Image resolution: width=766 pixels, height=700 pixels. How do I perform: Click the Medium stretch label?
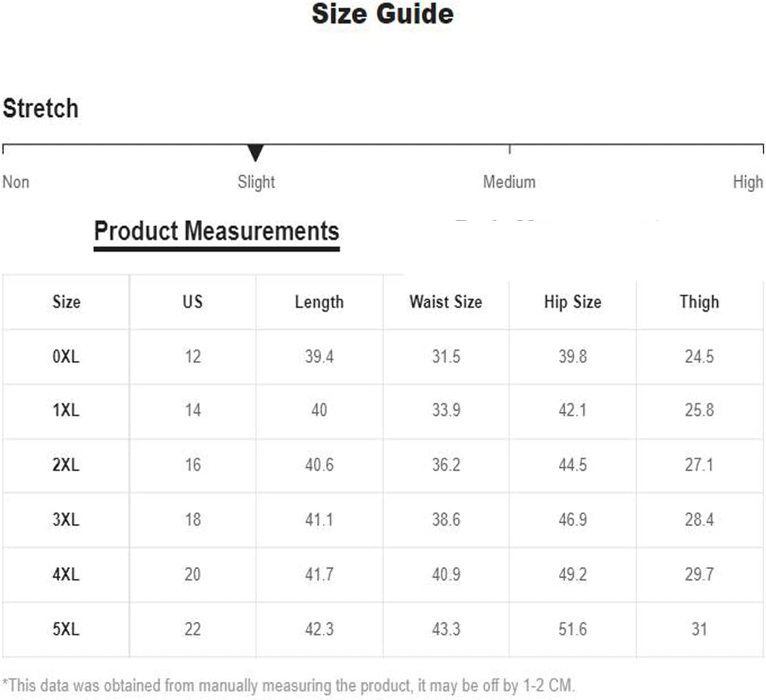pos(509,182)
